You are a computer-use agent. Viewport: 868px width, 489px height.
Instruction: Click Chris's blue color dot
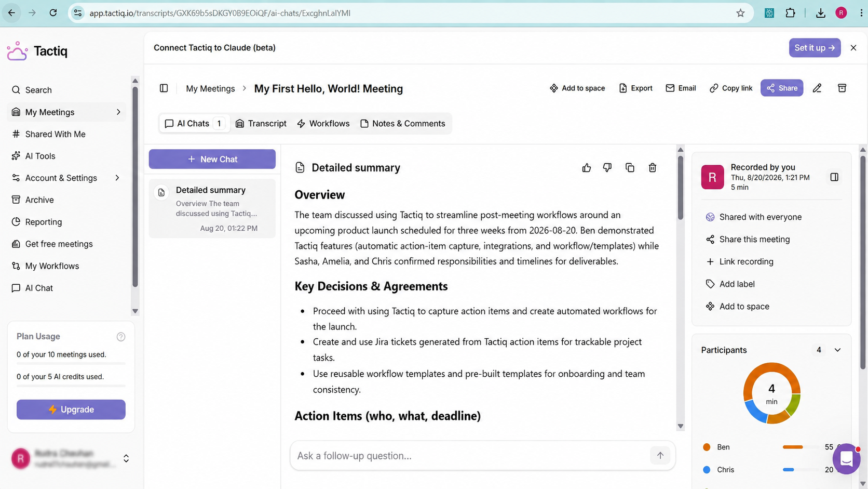(x=707, y=470)
